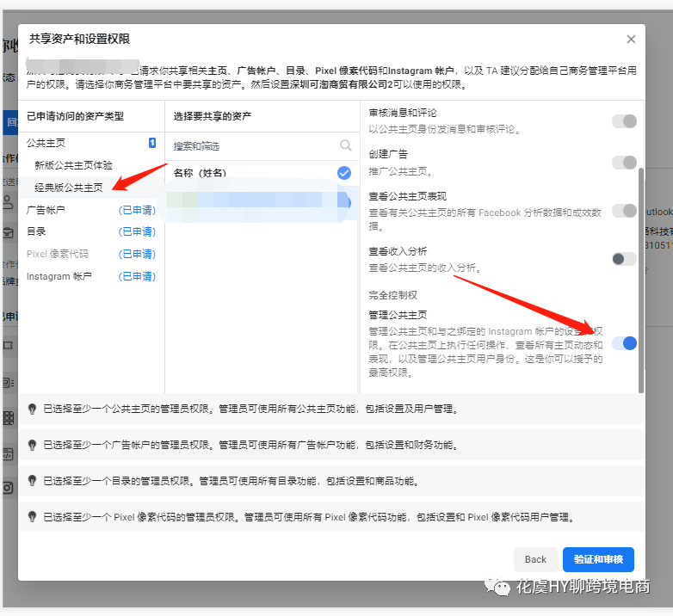The image size is (673, 616).
Task: Click the search magnifier icon
Action: 345,146
